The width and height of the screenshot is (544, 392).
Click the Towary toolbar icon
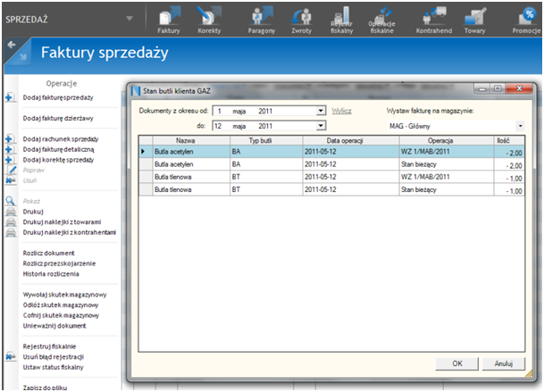pyautogui.click(x=475, y=19)
